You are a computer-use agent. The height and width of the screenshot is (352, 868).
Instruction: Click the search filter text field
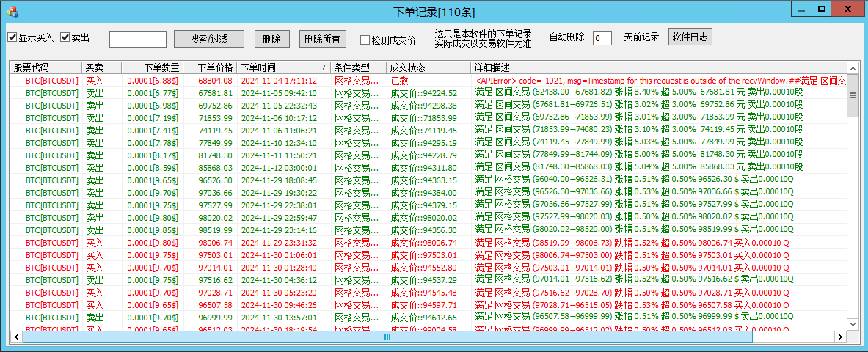(x=138, y=39)
